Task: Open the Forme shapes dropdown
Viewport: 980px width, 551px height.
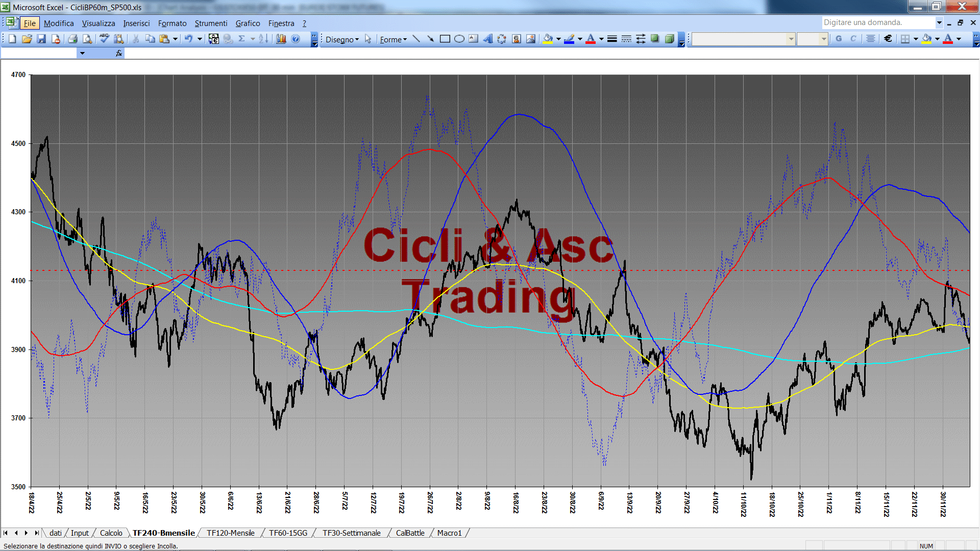Action: [x=393, y=39]
